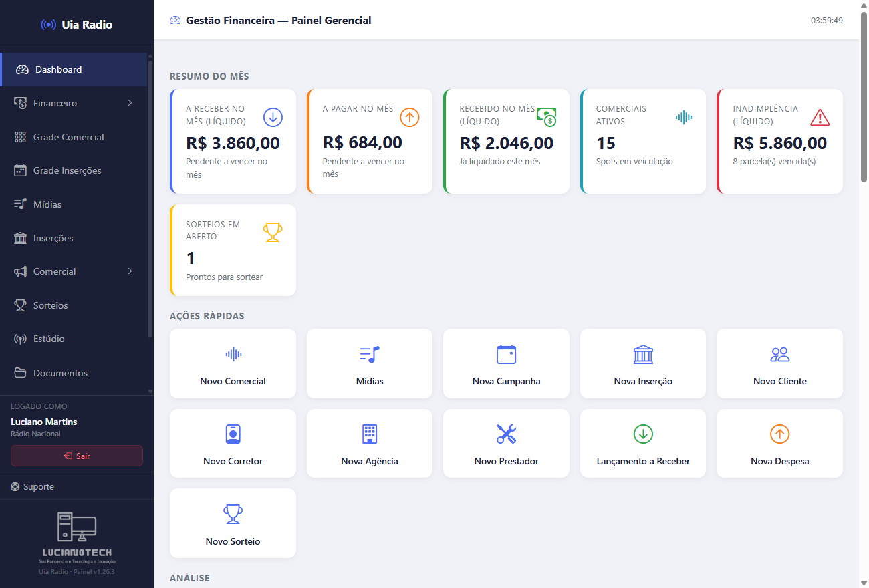869x588 pixels.
Task: Click the Sorteios trophy icon in sidebar
Action: point(20,305)
